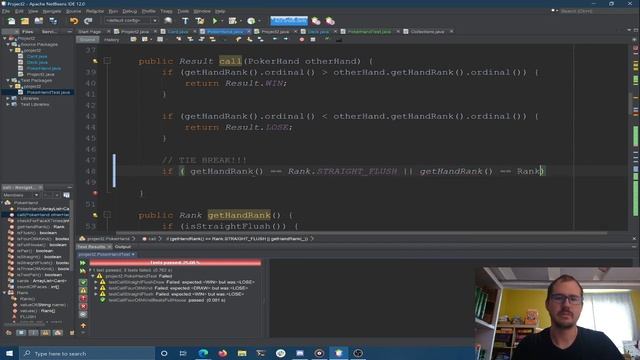Toggle show warning tests yellow filter
The width and height of the screenshot is (640, 360).
[83, 290]
